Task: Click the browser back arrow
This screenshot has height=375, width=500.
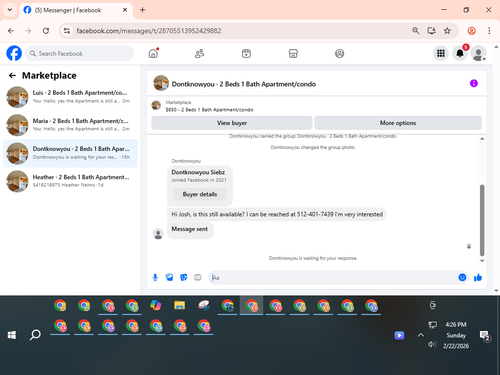Action: 11,31
